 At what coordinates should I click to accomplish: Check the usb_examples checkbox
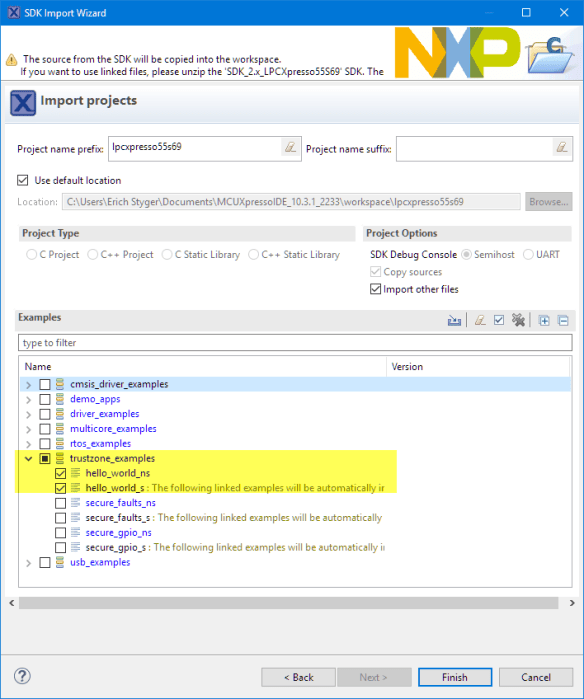point(45,563)
